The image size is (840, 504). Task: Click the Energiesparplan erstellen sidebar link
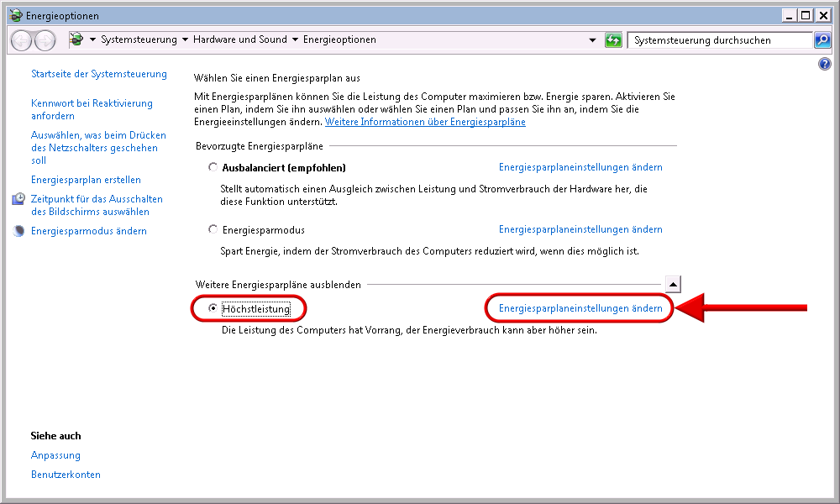pyautogui.click(x=86, y=180)
